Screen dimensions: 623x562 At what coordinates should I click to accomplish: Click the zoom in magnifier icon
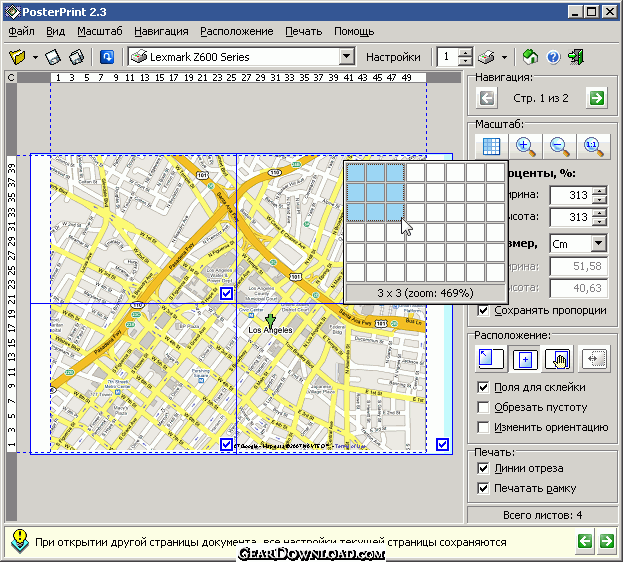tap(525, 146)
